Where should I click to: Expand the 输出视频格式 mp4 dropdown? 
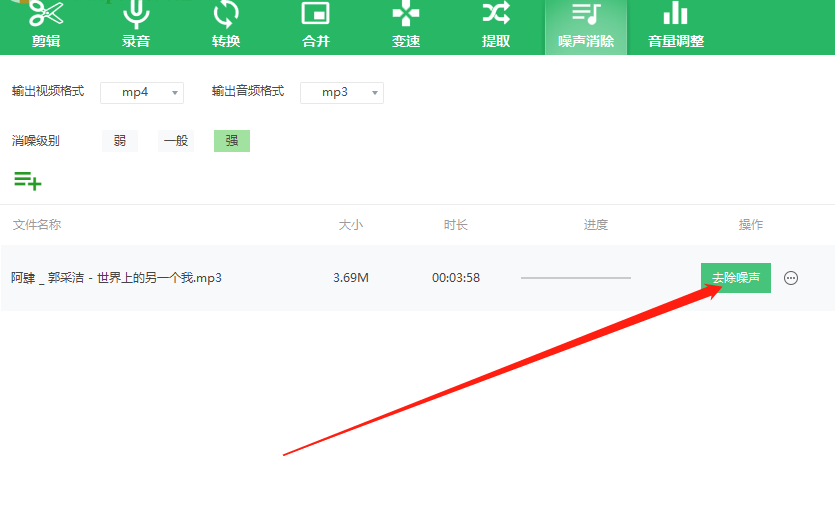pyautogui.click(x=142, y=93)
